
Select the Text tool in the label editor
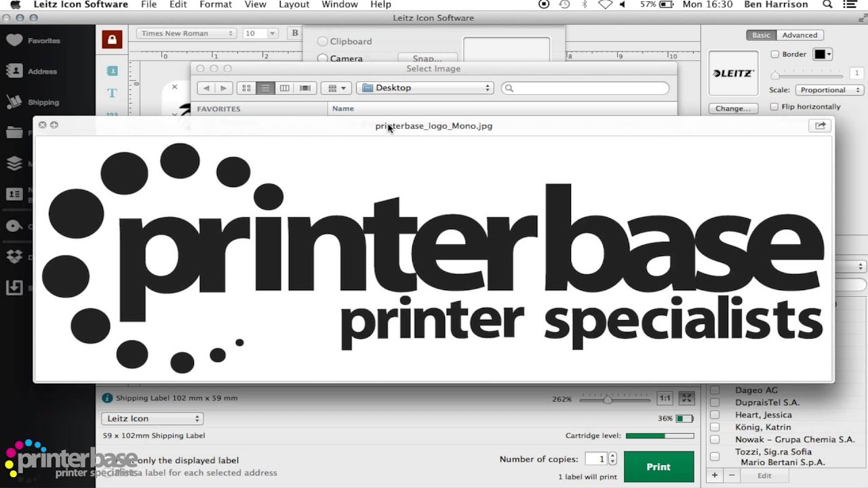112,94
